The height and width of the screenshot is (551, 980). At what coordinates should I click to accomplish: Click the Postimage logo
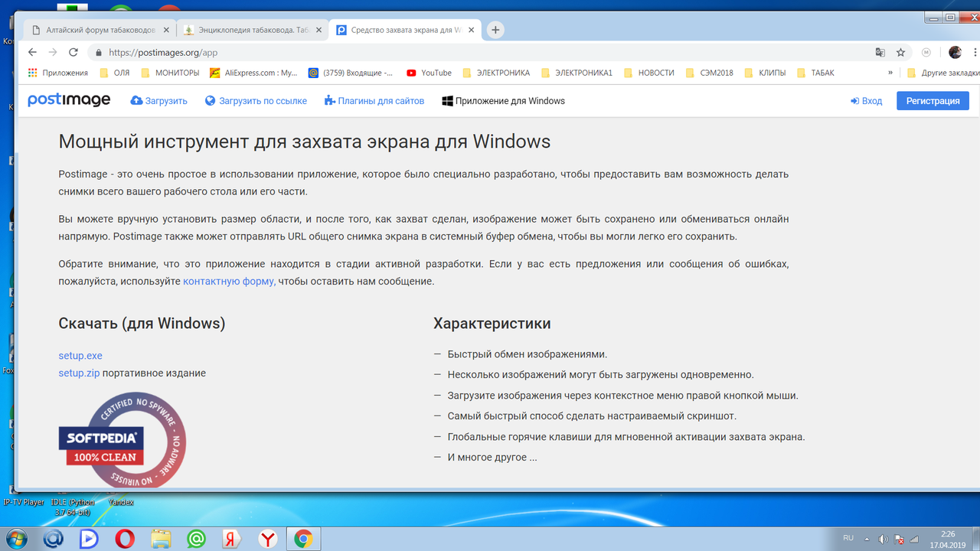pos(69,100)
